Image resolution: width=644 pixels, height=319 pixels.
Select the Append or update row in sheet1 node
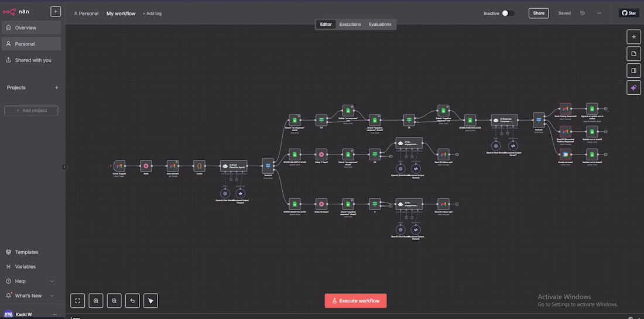tap(592, 109)
